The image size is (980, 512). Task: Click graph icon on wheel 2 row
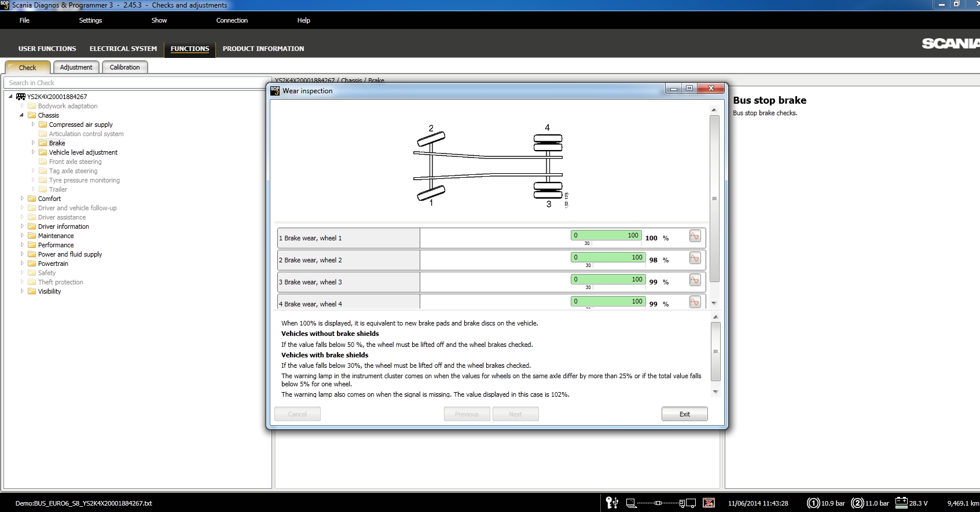(x=695, y=258)
